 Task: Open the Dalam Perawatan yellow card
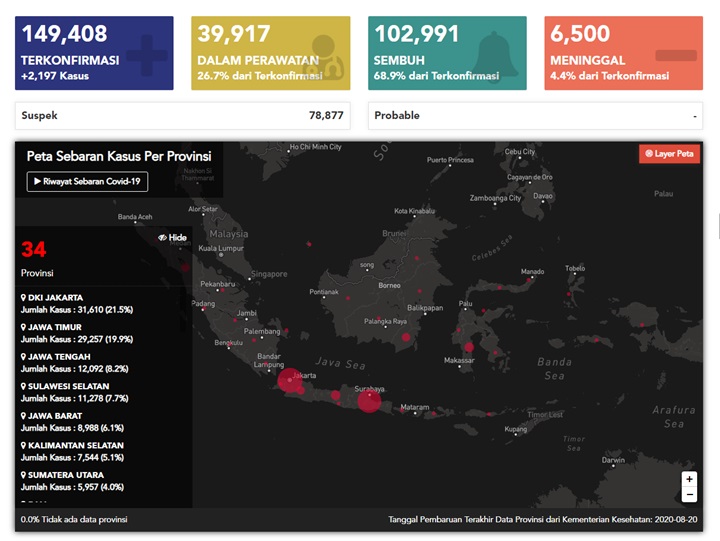[x=272, y=53]
